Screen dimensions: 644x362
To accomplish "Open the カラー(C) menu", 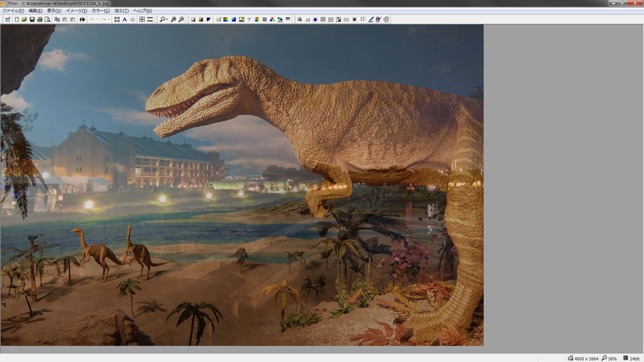I will (x=101, y=11).
